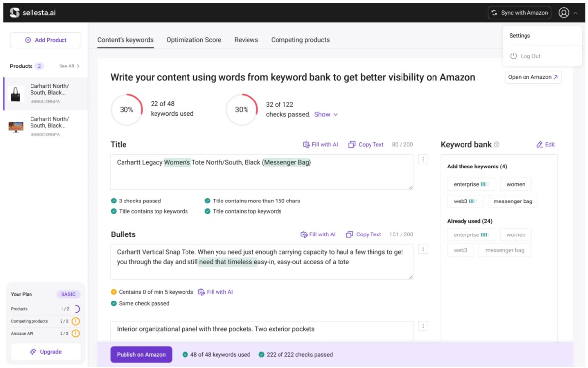Edit the Keyword bank
This screenshot has width=588, height=368.
click(x=545, y=145)
